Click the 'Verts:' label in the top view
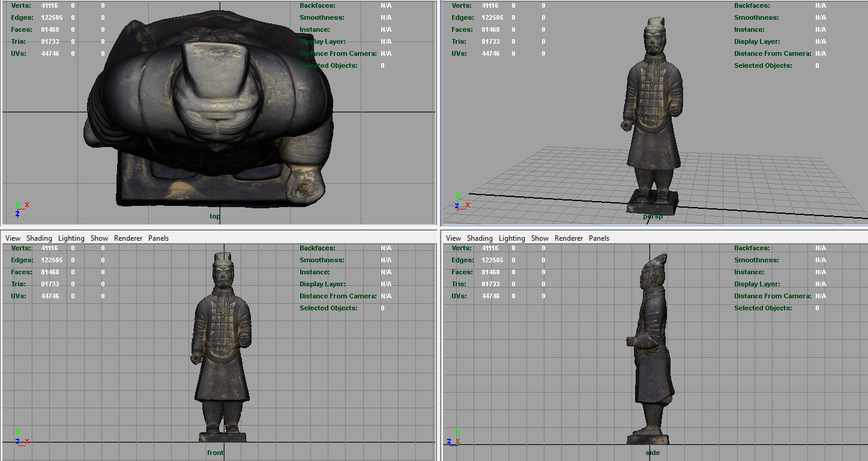The width and height of the screenshot is (868, 461). coord(20,5)
